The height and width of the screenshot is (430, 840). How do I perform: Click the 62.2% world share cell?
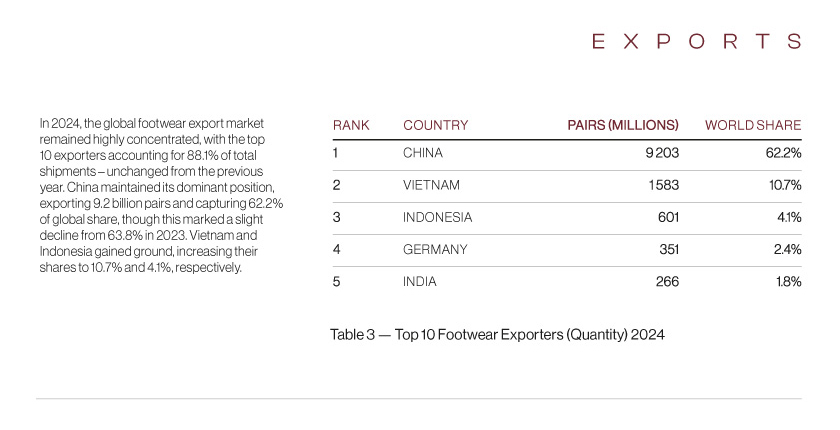coord(784,153)
